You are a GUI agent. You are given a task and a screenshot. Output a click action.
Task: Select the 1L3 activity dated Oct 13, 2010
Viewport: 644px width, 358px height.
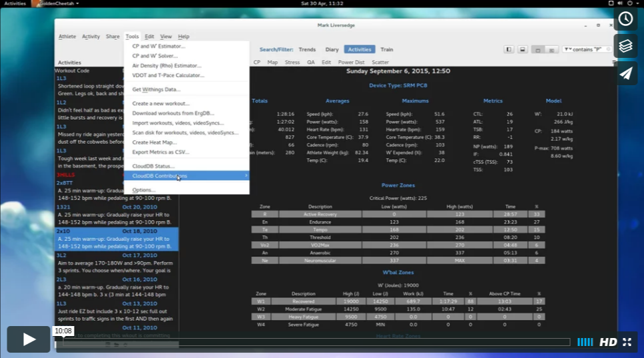coord(117,311)
